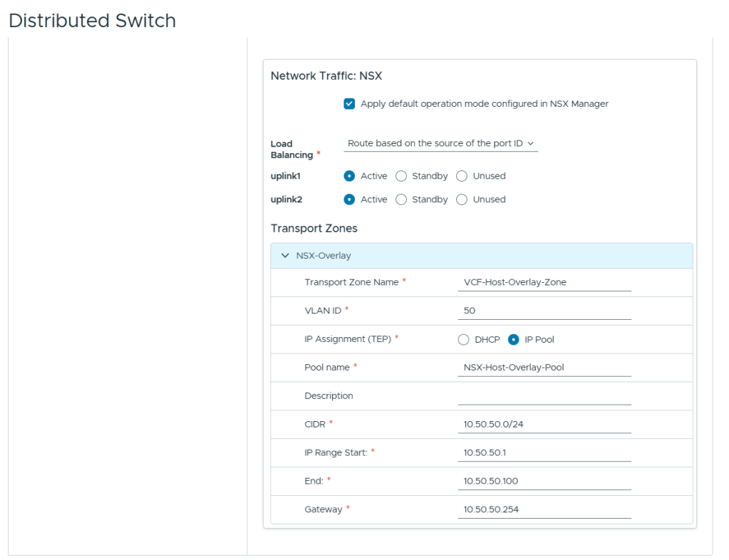Viewport: 729px width, 560px height.
Task: Click the empty Description field
Action: tap(544, 396)
